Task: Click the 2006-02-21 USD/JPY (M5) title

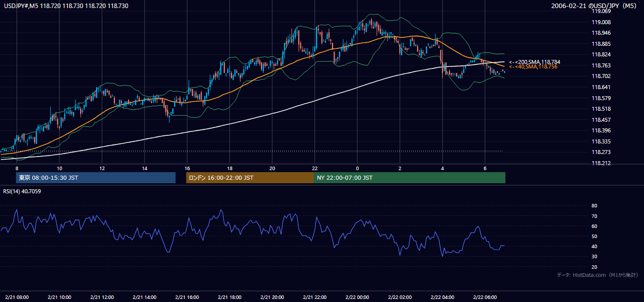Action: point(595,6)
